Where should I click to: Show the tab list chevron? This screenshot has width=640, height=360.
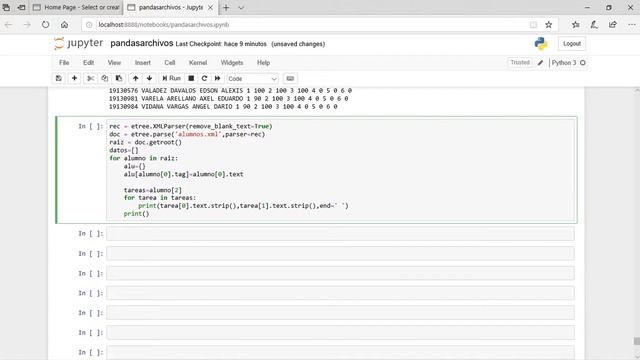pyautogui.click(x=241, y=8)
